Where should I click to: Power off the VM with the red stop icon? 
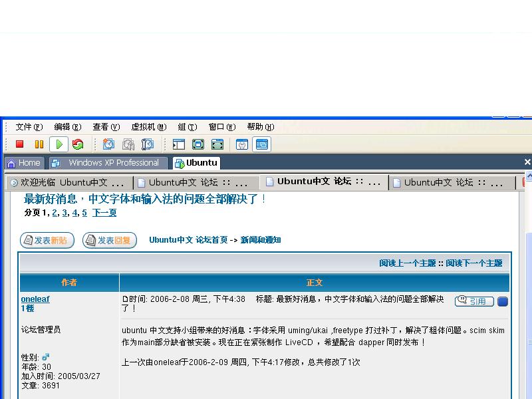pyautogui.click(x=20, y=144)
